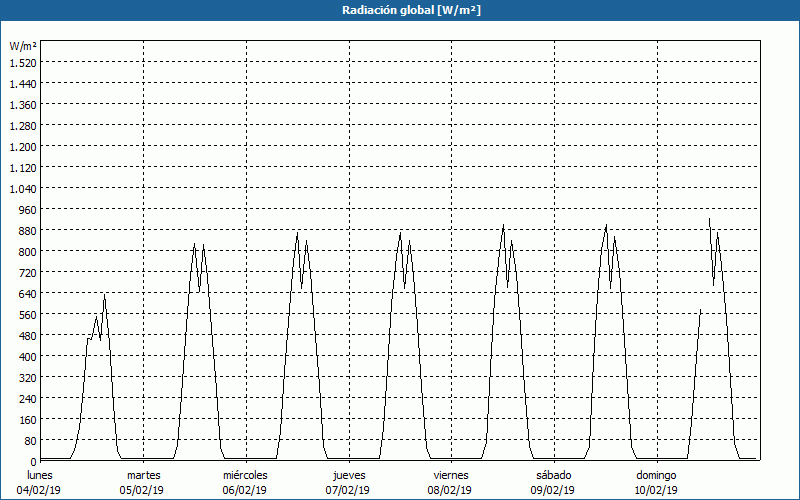Click the 05/02/19 date label
The width and height of the screenshot is (800, 500).
point(142,490)
